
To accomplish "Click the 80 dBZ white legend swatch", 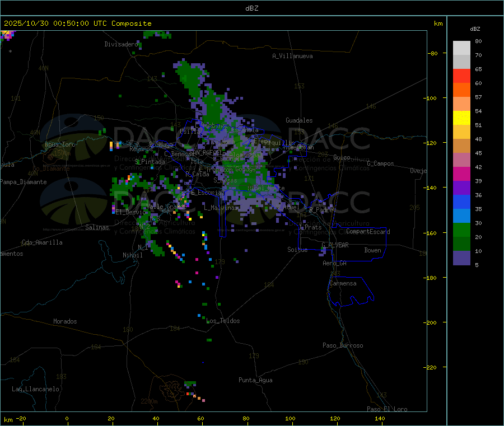I will (x=461, y=48).
